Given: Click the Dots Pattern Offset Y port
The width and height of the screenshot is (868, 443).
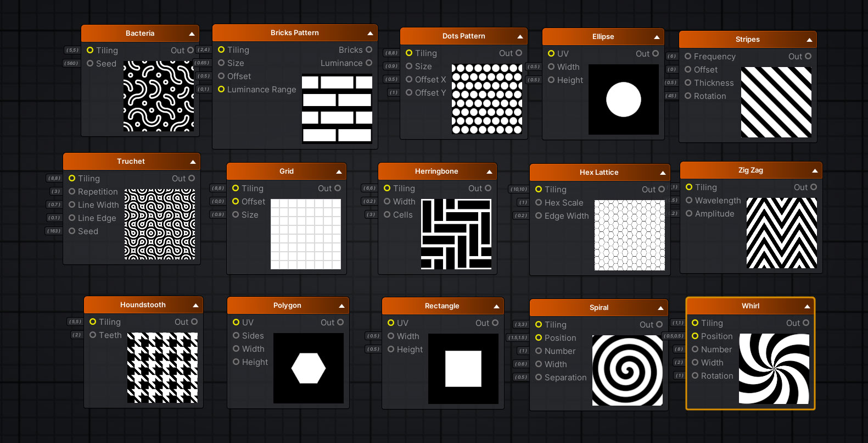Looking at the screenshot, I should coord(409,92).
